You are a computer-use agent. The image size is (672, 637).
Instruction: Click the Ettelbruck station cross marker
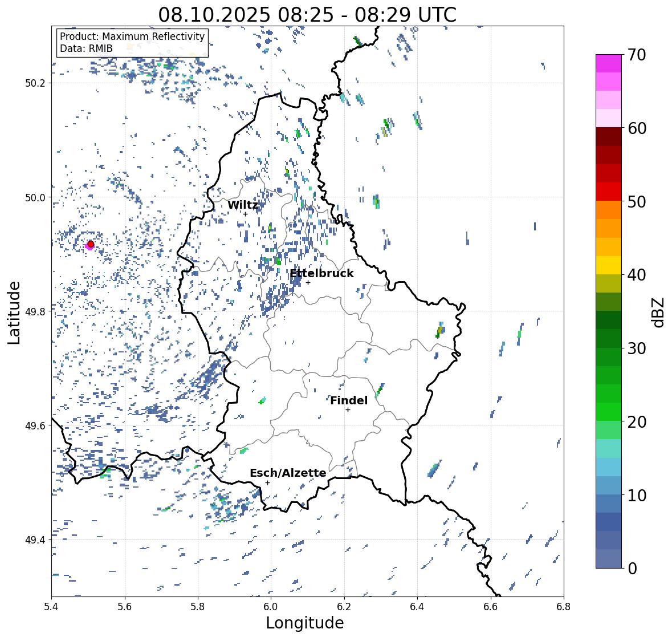[x=308, y=282]
